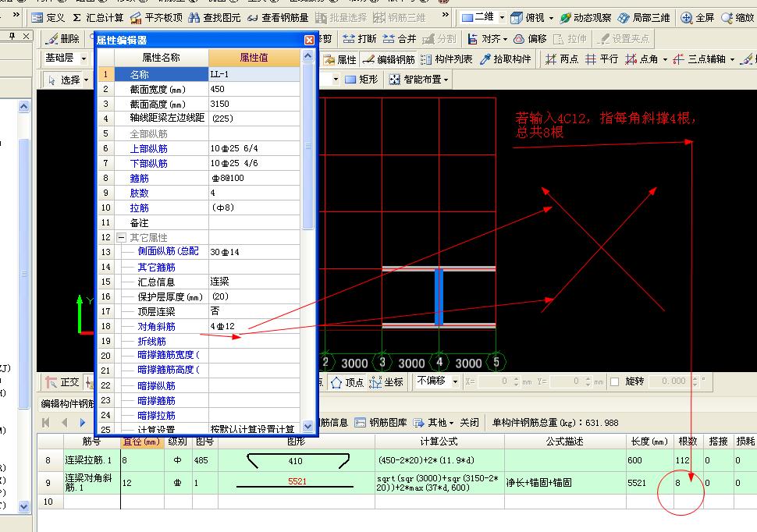Open 属性 properties button

click(340, 59)
